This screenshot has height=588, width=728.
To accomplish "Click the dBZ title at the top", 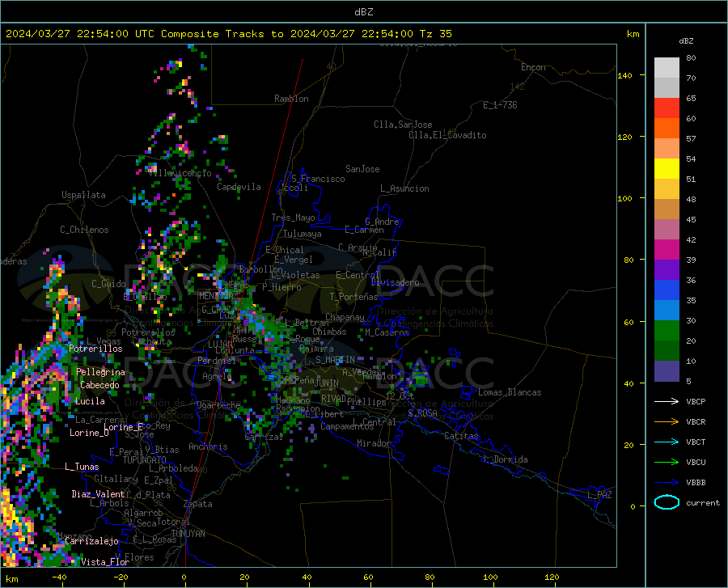I will pyautogui.click(x=363, y=12).
